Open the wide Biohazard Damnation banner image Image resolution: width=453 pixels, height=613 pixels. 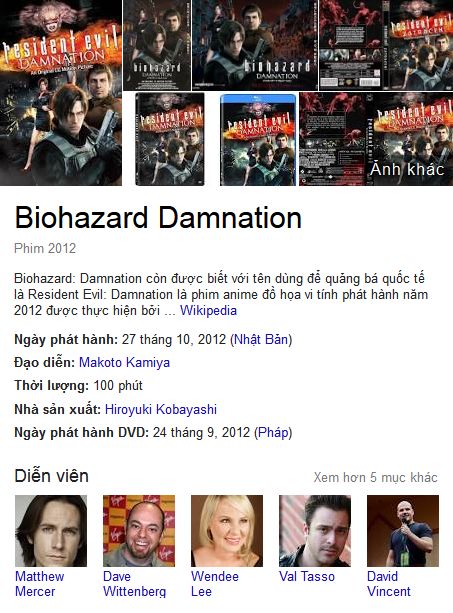(255, 45)
